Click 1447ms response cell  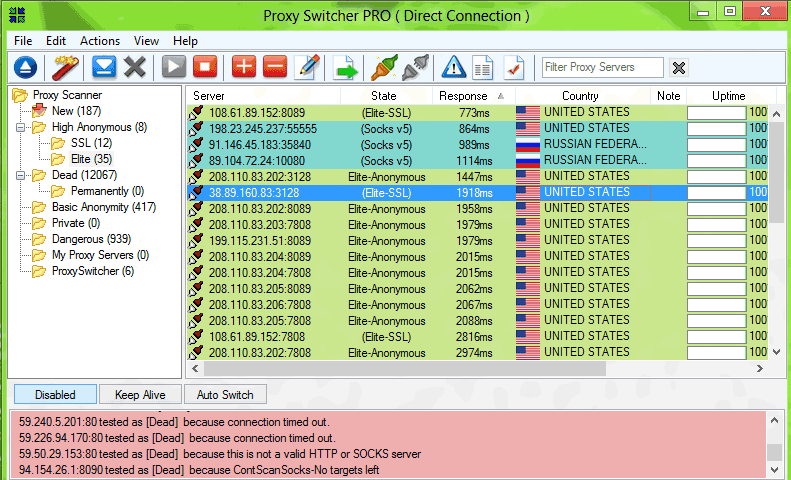[x=474, y=177]
